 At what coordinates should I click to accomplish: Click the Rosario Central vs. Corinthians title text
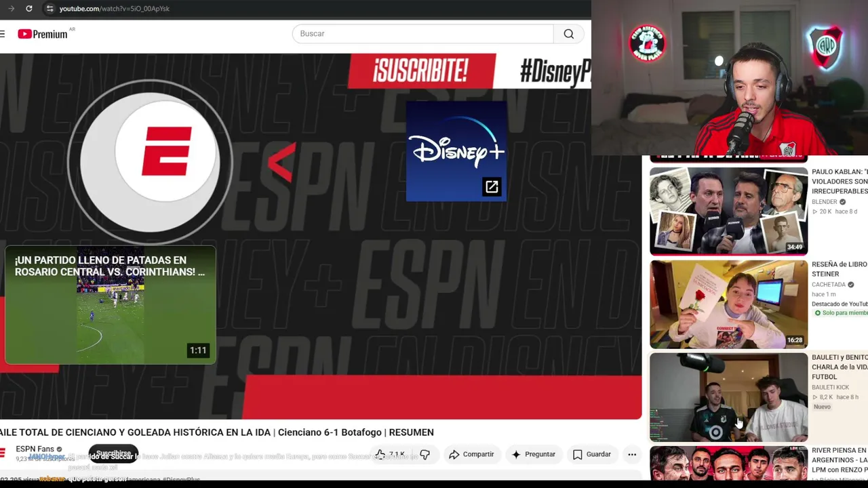pos(110,266)
